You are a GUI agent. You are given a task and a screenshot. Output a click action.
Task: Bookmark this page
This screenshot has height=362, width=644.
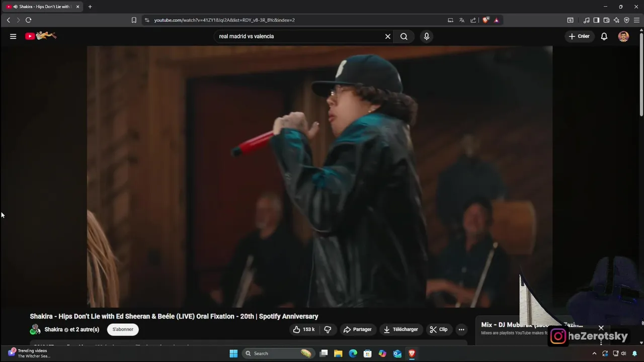tap(134, 20)
